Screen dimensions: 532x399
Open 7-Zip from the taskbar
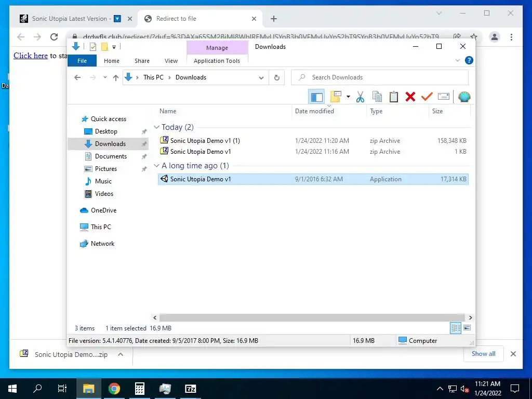(x=190, y=389)
